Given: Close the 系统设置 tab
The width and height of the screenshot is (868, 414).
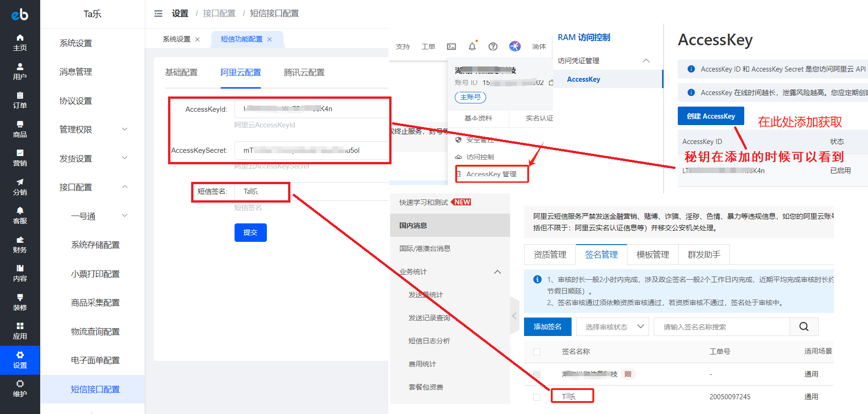Looking at the screenshot, I should [198, 40].
